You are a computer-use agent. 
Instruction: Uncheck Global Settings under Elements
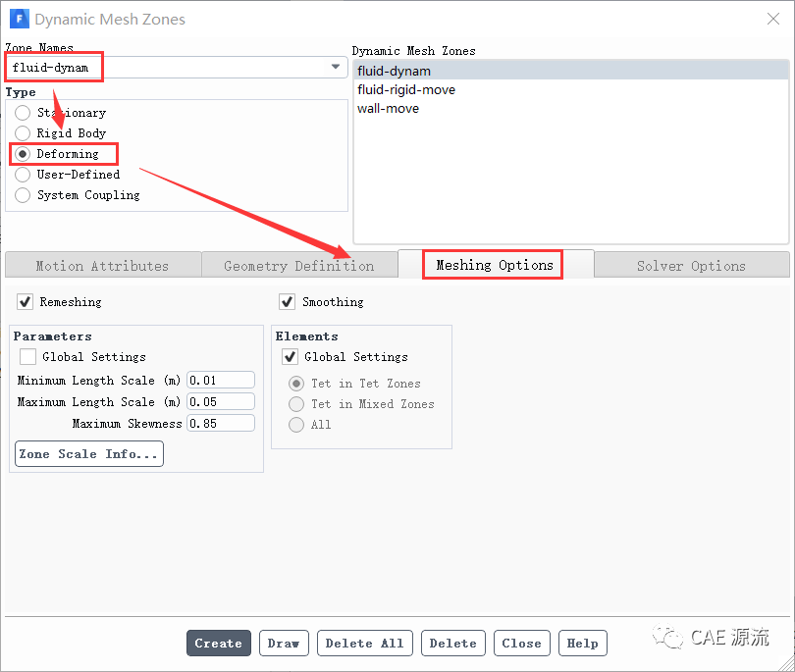291,357
